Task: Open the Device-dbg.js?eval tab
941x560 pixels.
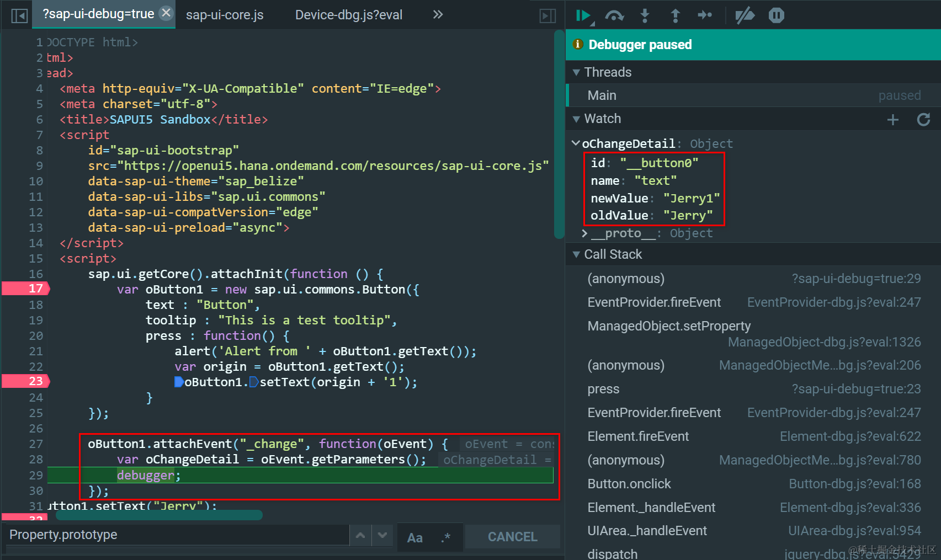Action: [x=349, y=15]
